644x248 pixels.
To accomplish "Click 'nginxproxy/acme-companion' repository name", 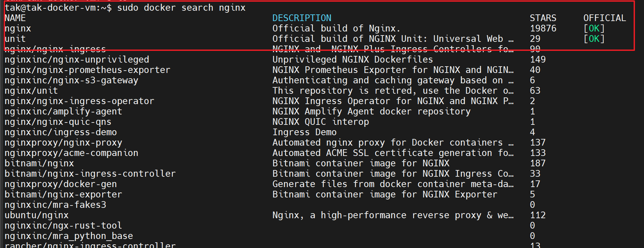I will pos(71,153).
